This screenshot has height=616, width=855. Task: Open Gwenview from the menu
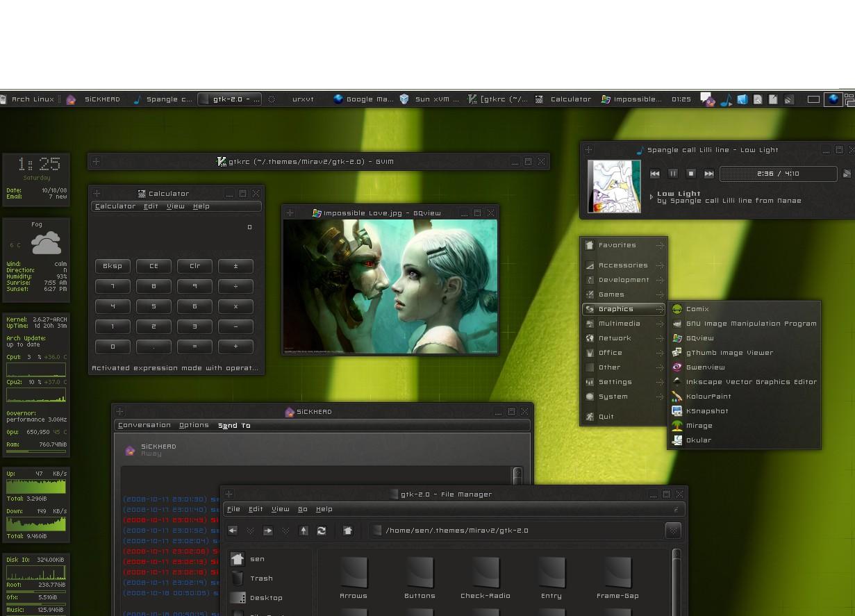(745, 367)
